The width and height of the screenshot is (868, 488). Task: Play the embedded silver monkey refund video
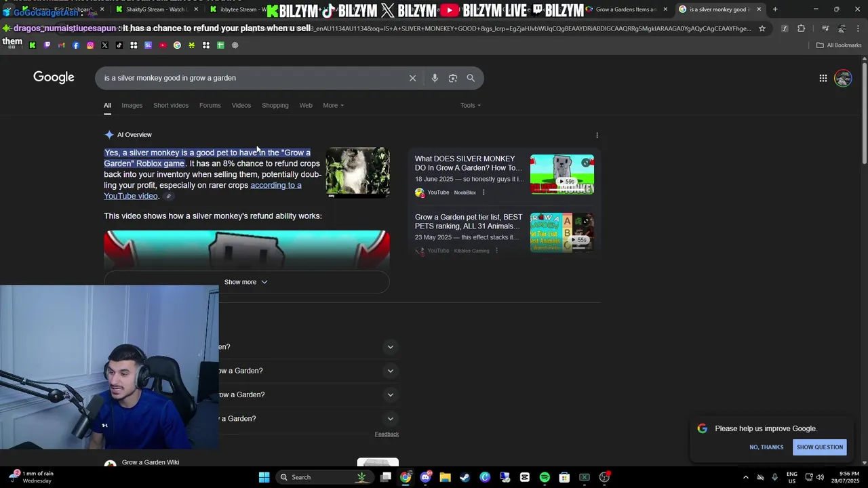pyautogui.click(x=247, y=250)
